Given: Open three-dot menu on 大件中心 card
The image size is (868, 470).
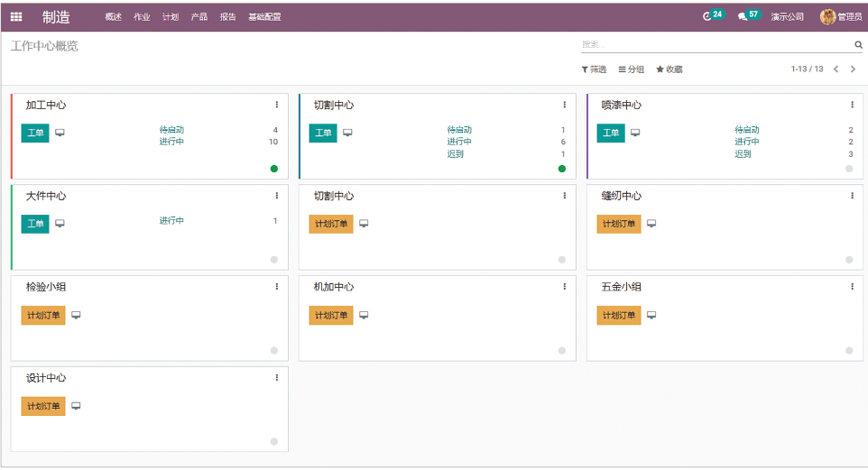Looking at the screenshot, I should (277, 196).
